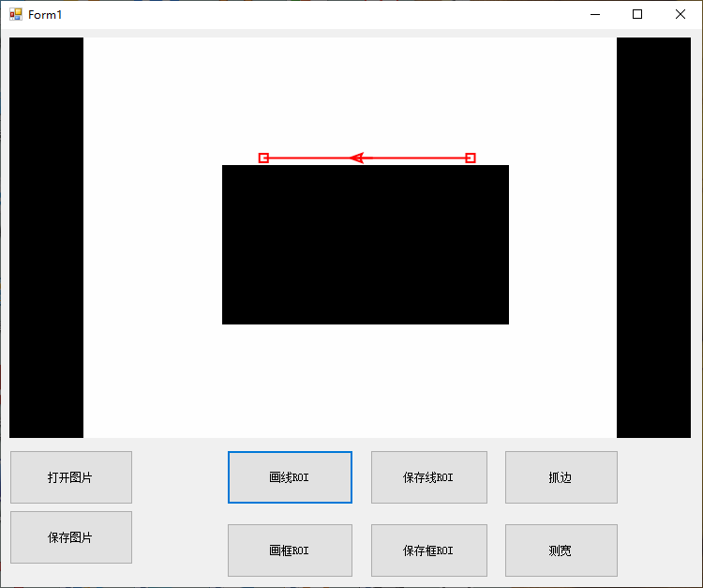The image size is (703, 588).
Task: Click the left square handle of red ROI line
Action: [263, 158]
